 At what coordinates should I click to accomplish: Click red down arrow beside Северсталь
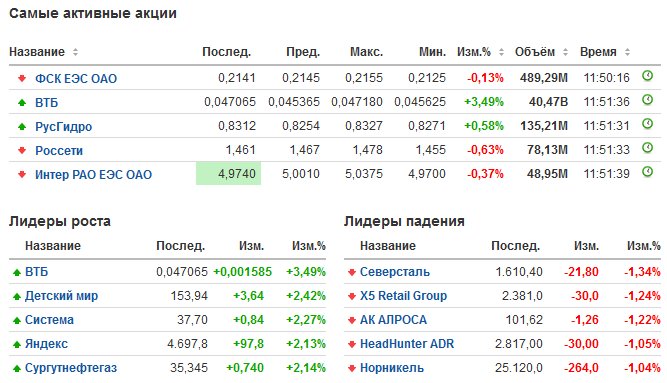pos(351,272)
